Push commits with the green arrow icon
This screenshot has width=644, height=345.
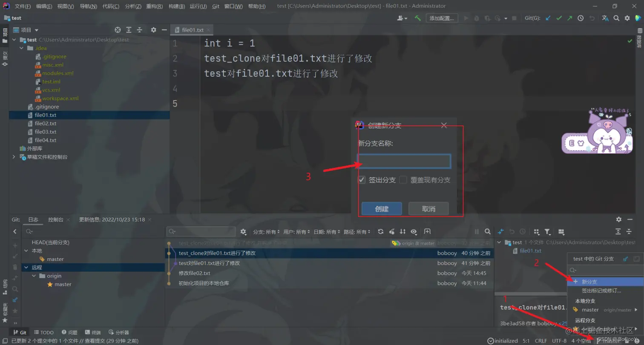click(569, 18)
